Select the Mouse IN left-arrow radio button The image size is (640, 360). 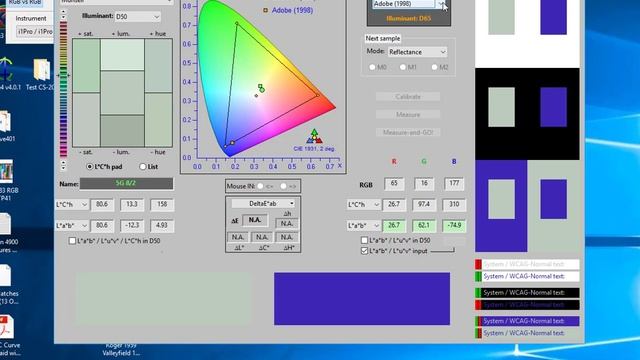260,186
